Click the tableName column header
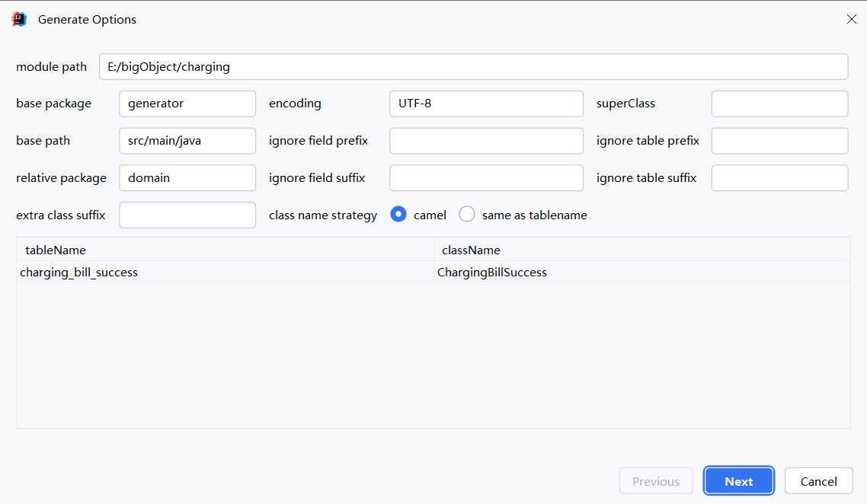This screenshot has height=504, width=867. 225,250
